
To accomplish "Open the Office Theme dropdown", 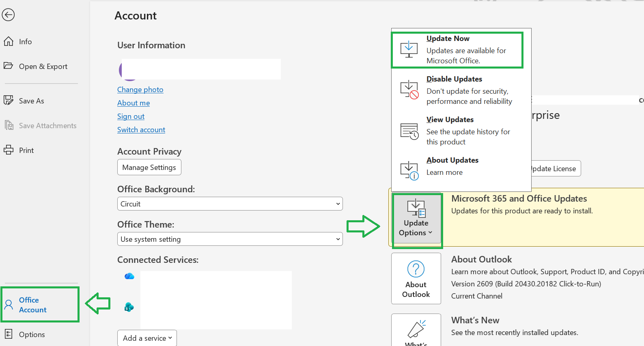I will (x=230, y=239).
